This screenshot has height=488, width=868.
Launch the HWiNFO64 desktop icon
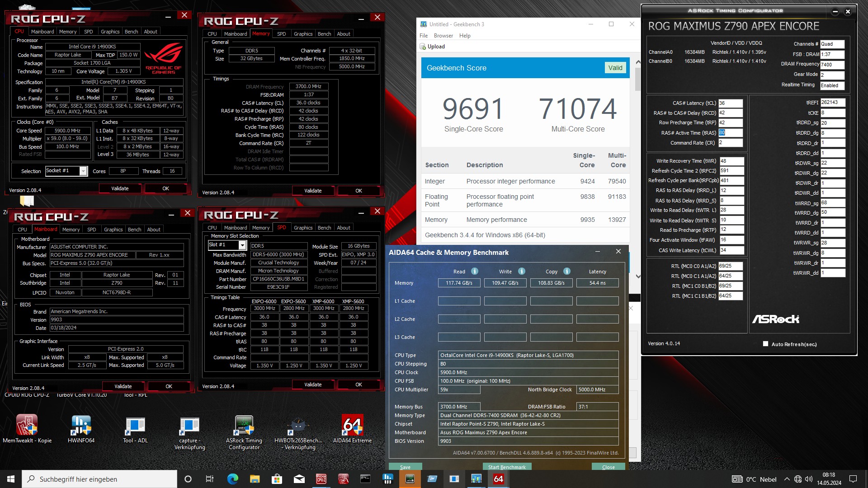(81, 428)
